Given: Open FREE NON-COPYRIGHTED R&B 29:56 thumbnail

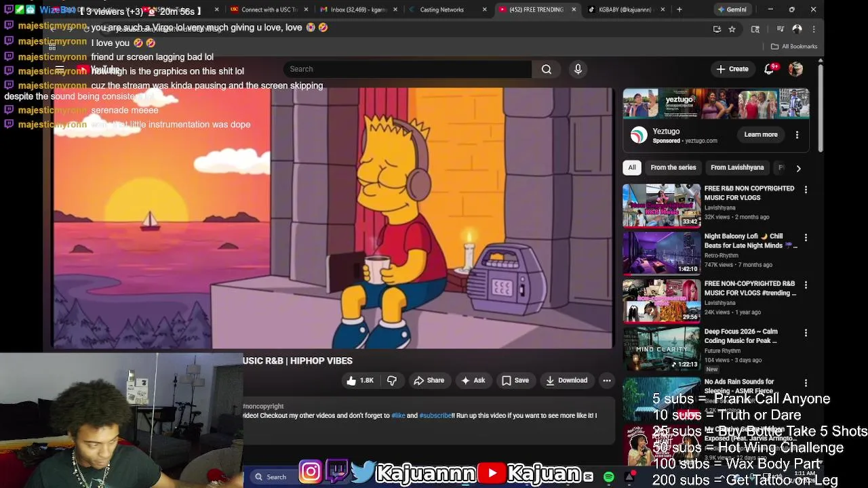Looking at the screenshot, I should click(661, 300).
